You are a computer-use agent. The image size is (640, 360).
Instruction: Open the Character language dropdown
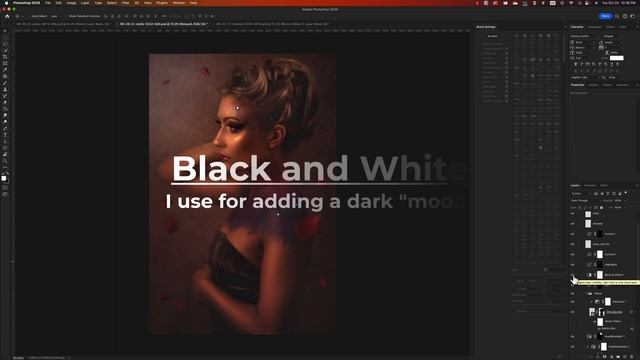pos(584,77)
